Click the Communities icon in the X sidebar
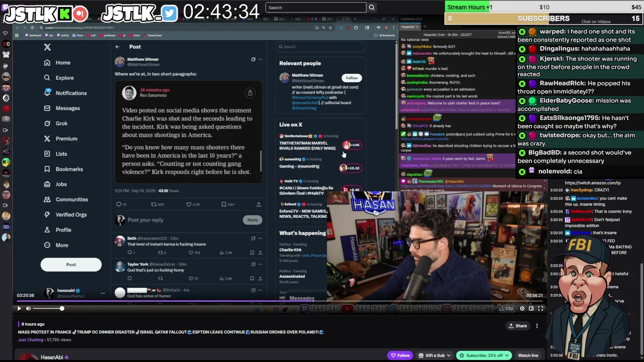The width and height of the screenshot is (644, 362). coord(47,199)
